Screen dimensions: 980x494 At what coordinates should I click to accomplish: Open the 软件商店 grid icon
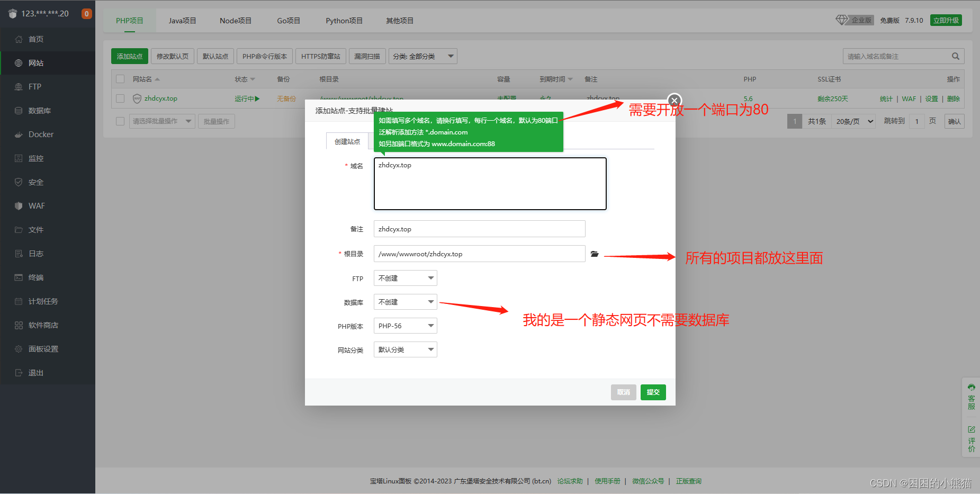click(19, 325)
